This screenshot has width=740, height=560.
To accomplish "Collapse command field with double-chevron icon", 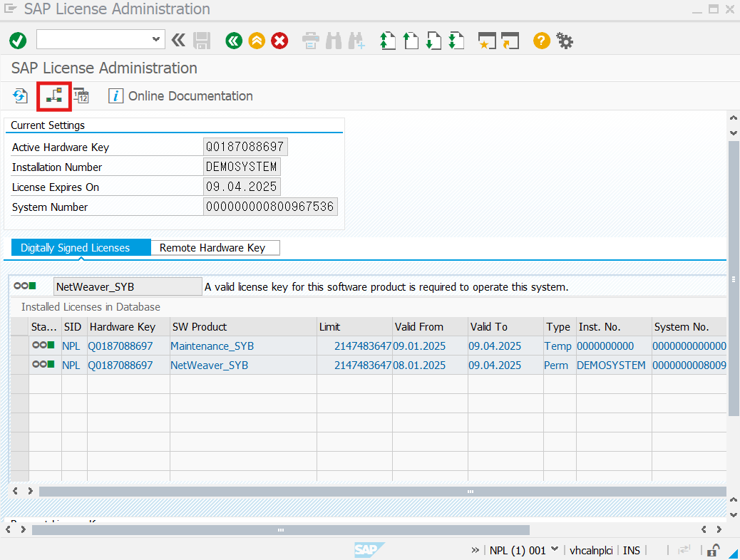I will 178,41.
